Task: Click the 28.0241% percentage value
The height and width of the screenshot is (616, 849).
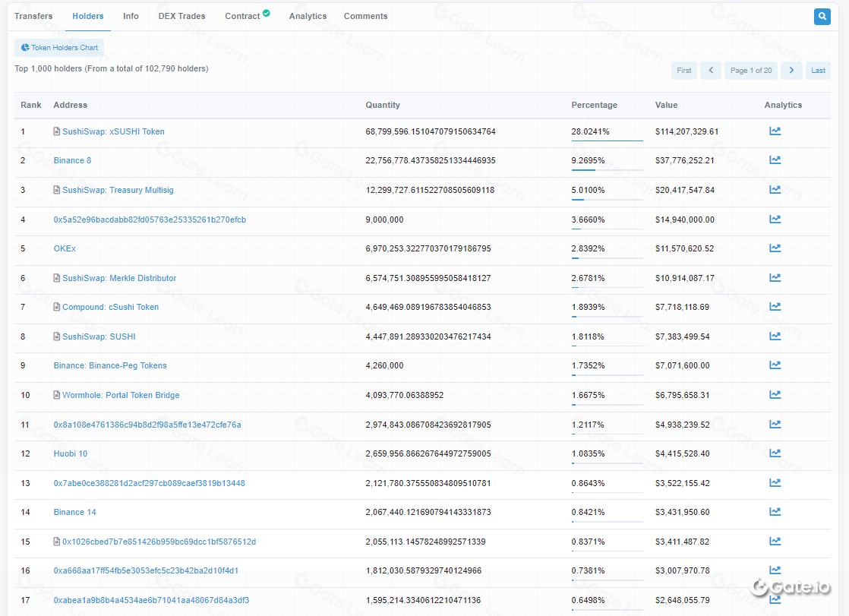Action: [590, 131]
